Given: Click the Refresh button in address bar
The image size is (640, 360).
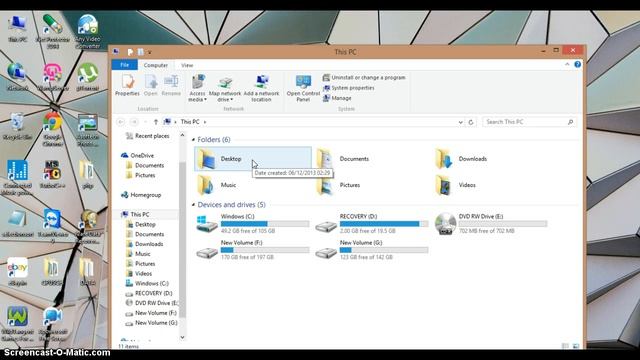Looking at the screenshot, I should click(x=471, y=122).
